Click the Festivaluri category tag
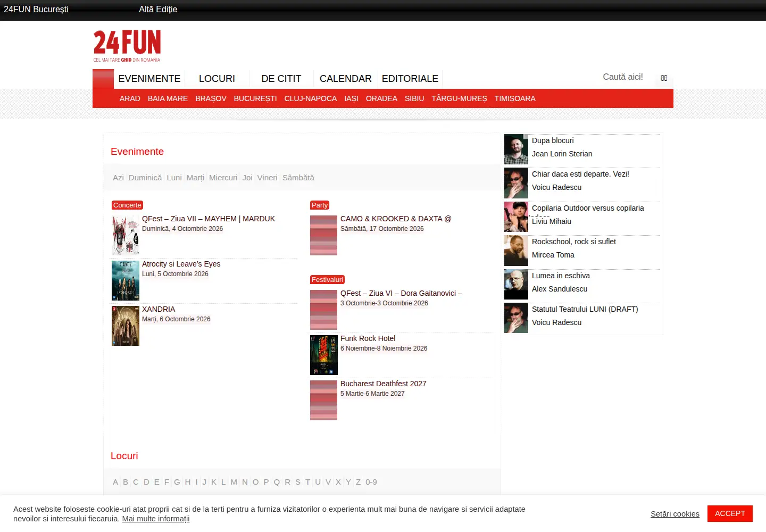Screen dimensions: 766x532 point(327,280)
